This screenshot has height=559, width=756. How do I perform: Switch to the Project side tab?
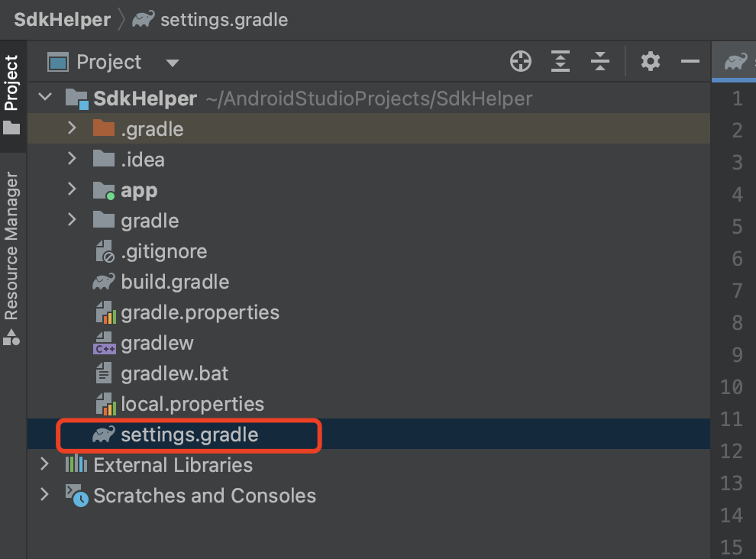coord(11,84)
